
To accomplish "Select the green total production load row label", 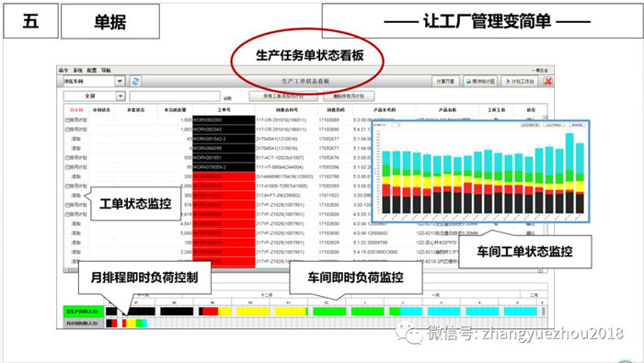I will pos(84,312).
